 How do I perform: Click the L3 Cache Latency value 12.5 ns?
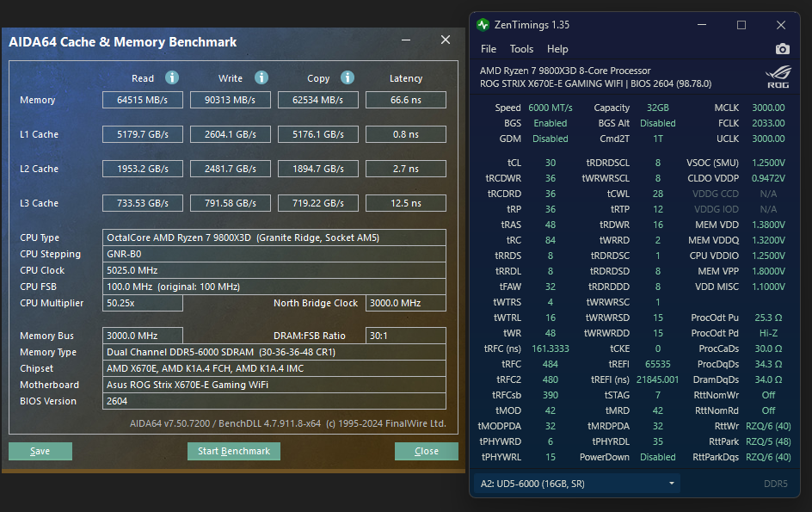pyautogui.click(x=406, y=203)
